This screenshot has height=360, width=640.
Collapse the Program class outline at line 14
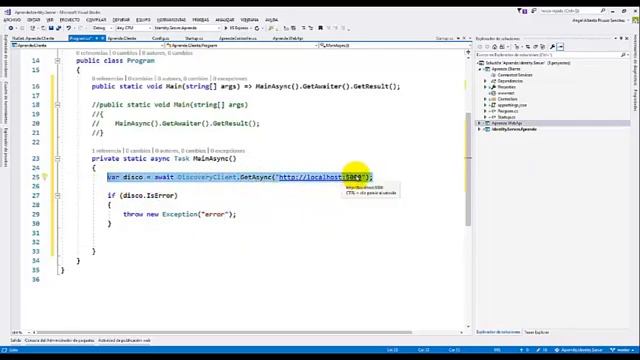point(58,60)
